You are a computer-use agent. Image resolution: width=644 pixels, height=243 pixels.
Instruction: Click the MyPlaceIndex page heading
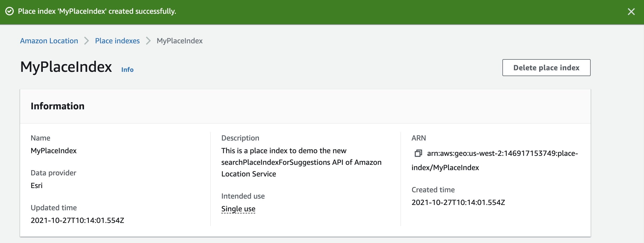click(x=66, y=67)
